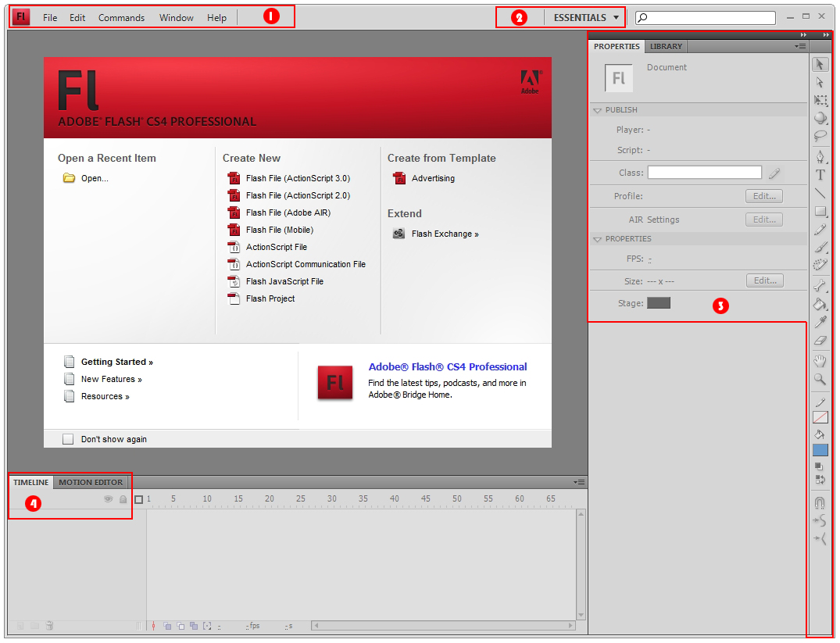Toggle Snap to Objects magnet
Viewport: 840px width, 643px height.
[820, 503]
